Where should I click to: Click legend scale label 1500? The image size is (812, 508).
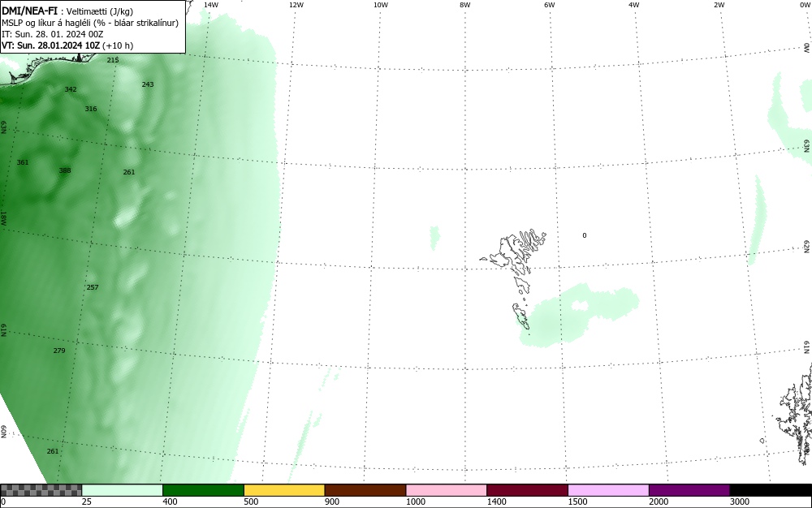[577, 502]
